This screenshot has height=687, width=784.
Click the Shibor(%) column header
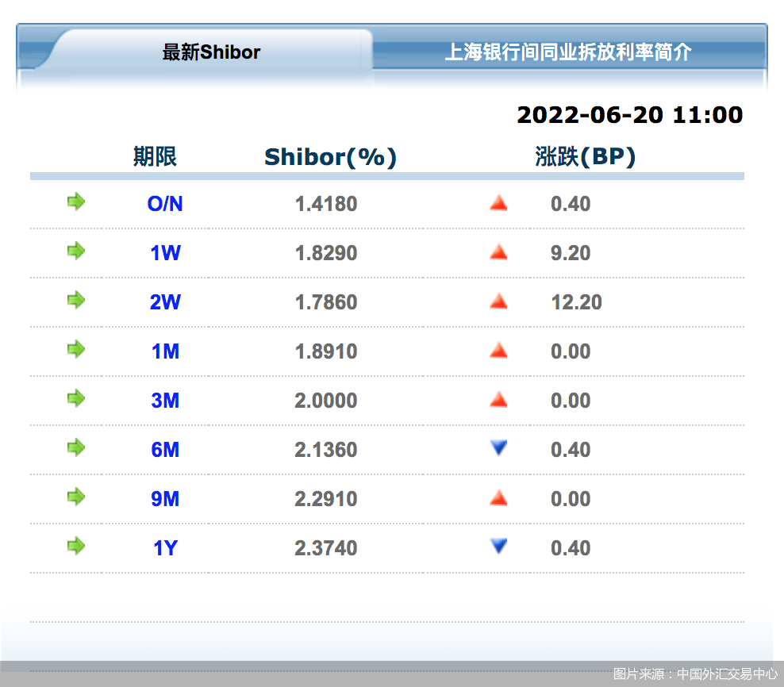(330, 157)
